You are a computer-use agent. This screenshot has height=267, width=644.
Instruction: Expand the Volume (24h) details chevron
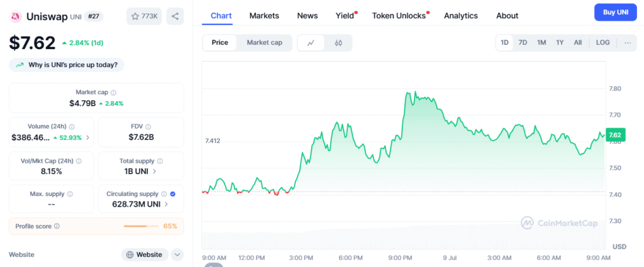tap(88, 138)
